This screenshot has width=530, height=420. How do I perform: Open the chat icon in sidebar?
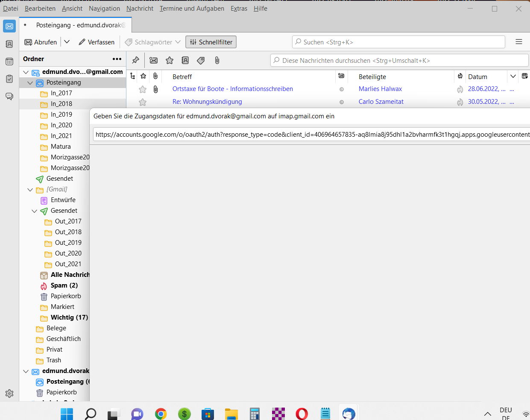pyautogui.click(x=9, y=97)
